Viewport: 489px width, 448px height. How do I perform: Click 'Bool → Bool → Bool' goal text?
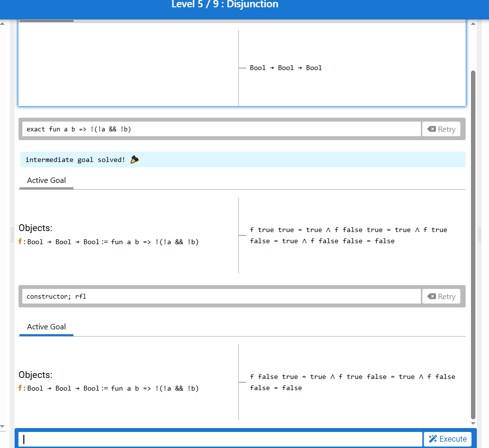pos(286,68)
